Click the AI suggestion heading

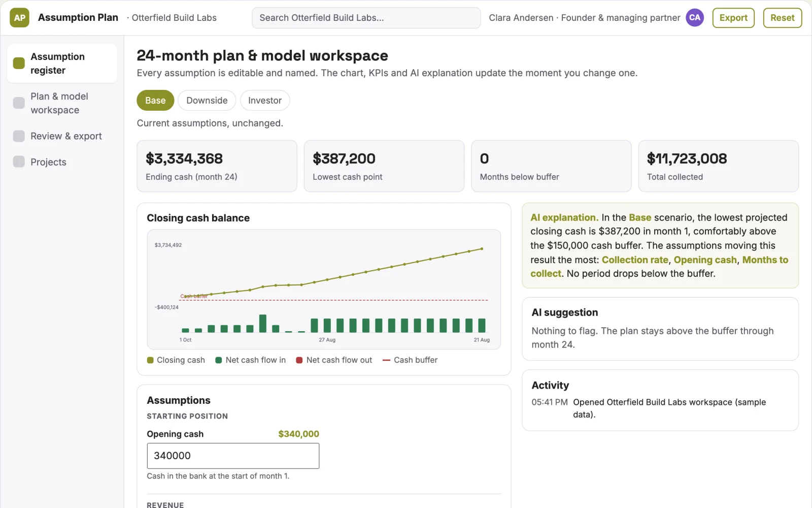point(564,312)
